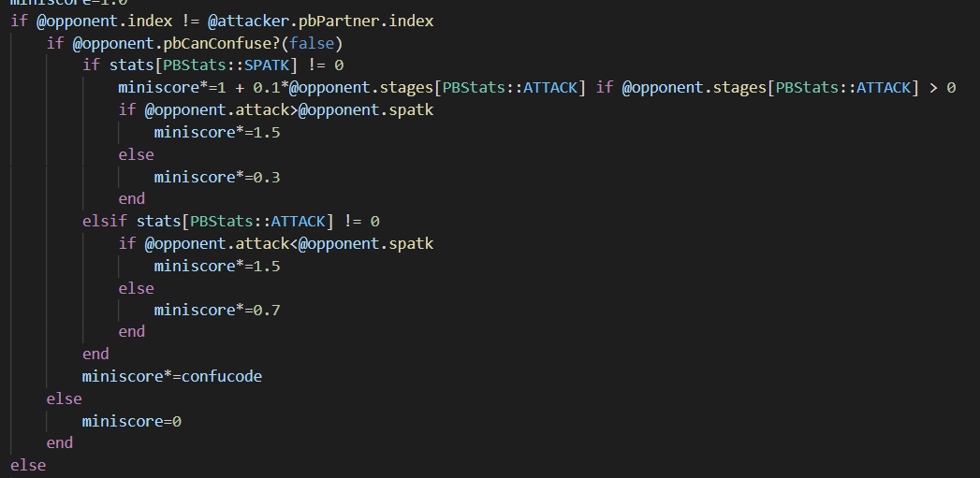This screenshot has height=478, width=980.
Task: Click the '> 0' at end of long line
Action: click(x=943, y=88)
